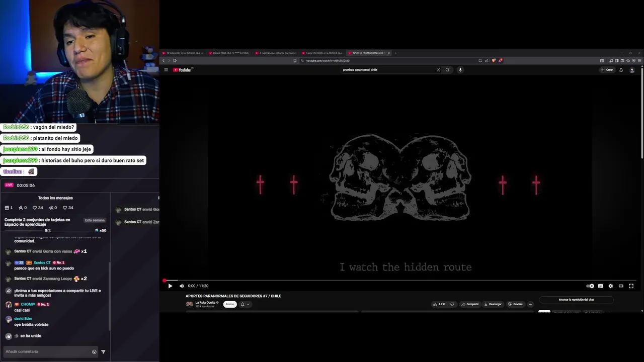Click 'Completa 2 conjuntos de tarjetas' task
This screenshot has width=644, height=362.
click(x=37, y=222)
